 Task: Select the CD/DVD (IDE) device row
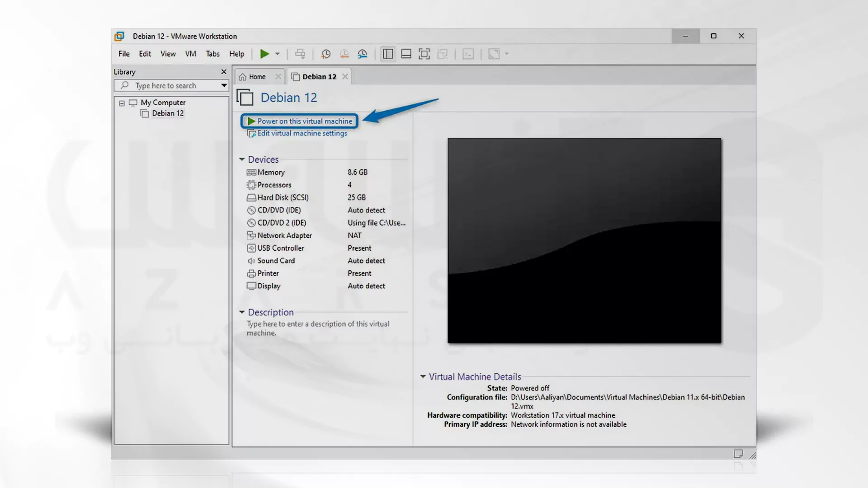click(x=326, y=210)
